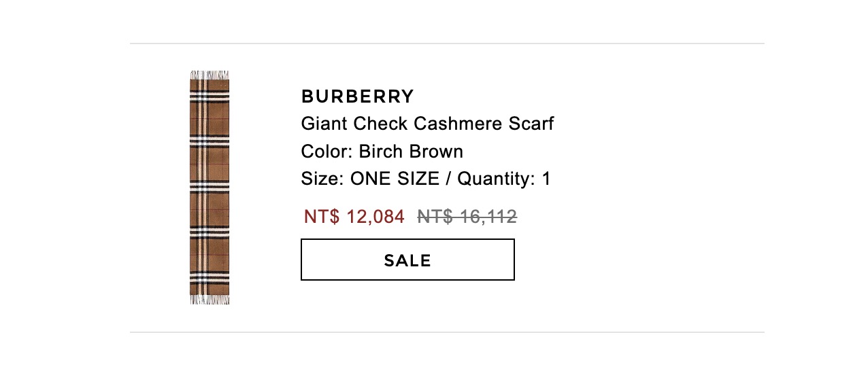The width and height of the screenshot is (868, 371).
Task: Click the Quantity: 1 text
Action: [503, 179]
